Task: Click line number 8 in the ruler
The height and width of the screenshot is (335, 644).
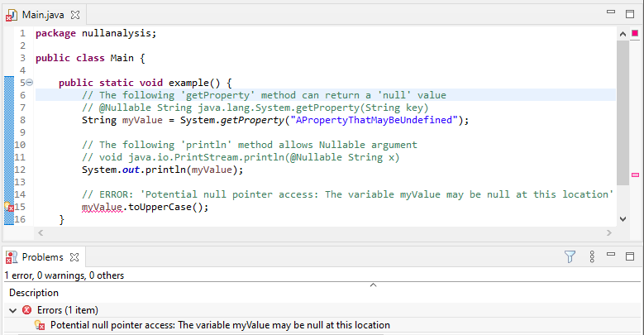Action: pos(22,120)
